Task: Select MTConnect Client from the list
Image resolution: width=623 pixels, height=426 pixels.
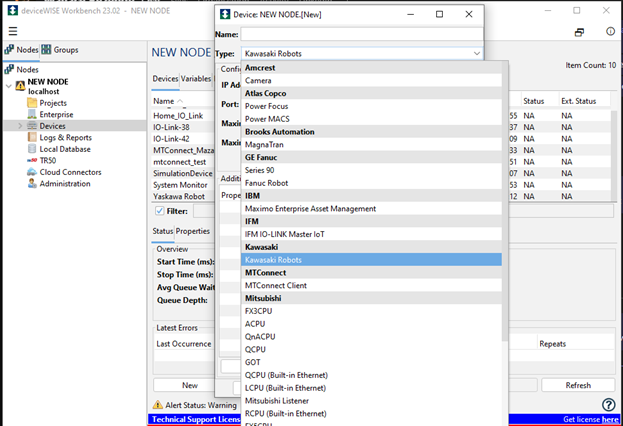Action: point(282,285)
